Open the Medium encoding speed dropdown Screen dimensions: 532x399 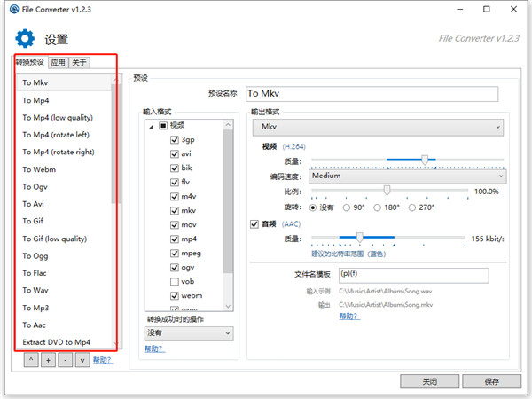click(408, 176)
